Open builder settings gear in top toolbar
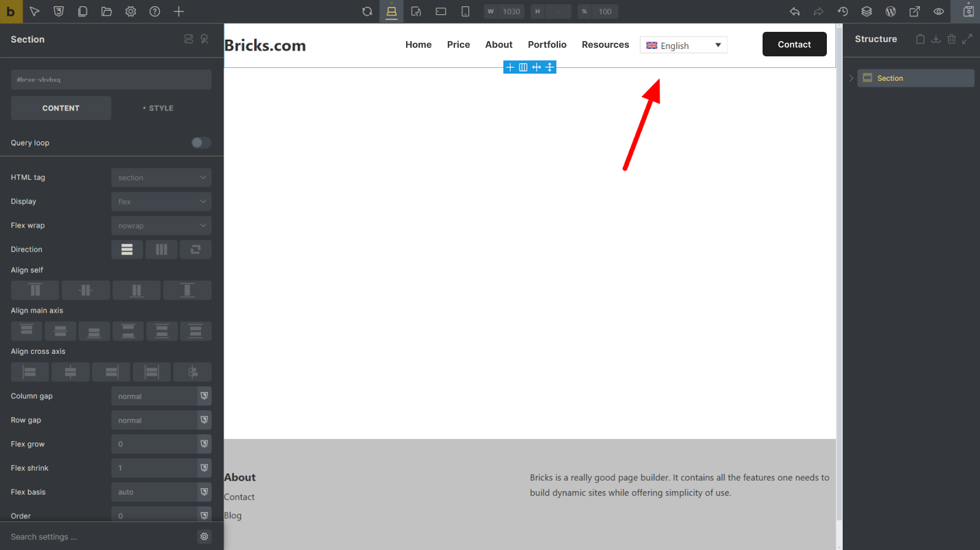Image resolution: width=980 pixels, height=550 pixels. click(130, 12)
